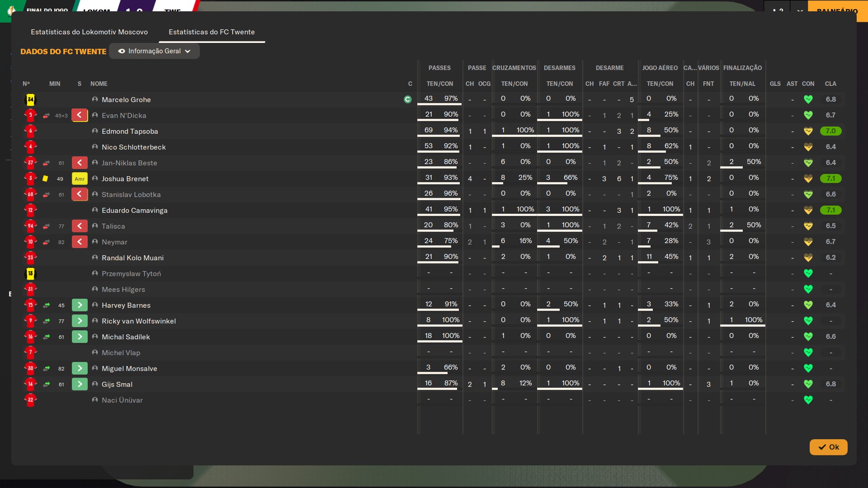Select Estatísticas do FC Twente tab
The height and width of the screenshot is (488, 868).
pos(212,32)
